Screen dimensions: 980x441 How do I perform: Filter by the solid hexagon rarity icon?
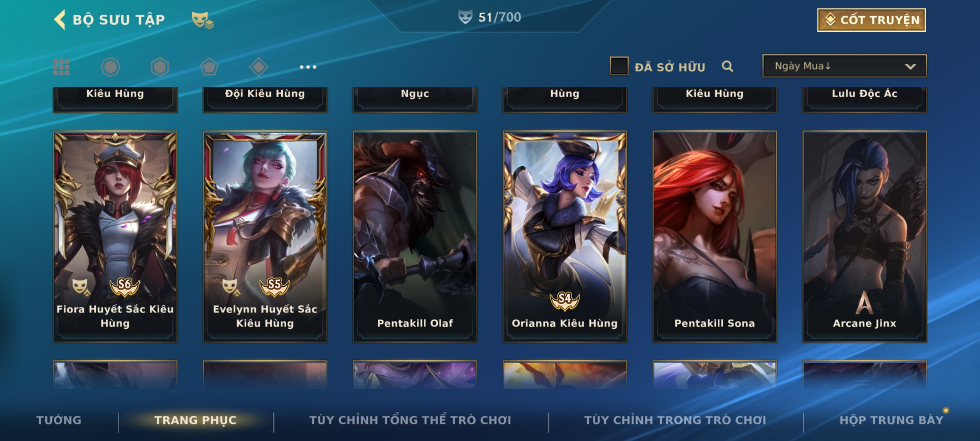(x=160, y=67)
